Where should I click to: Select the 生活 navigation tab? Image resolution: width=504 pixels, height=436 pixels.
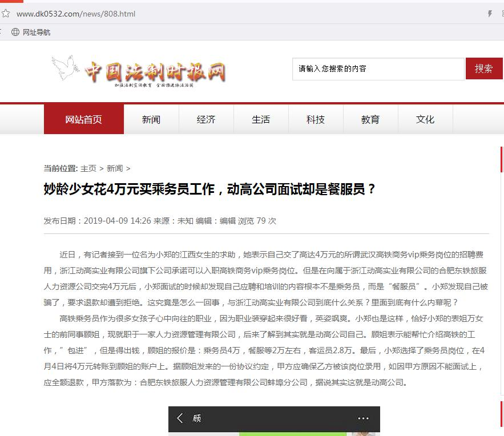261,119
